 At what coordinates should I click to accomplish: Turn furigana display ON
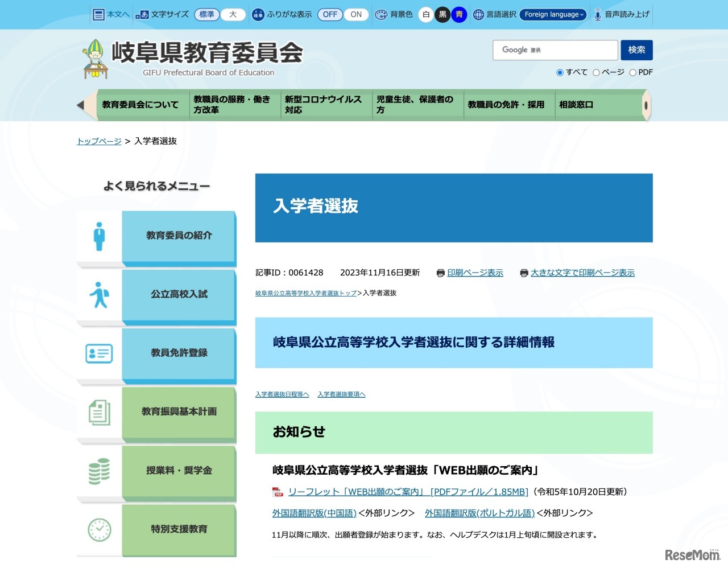click(356, 15)
